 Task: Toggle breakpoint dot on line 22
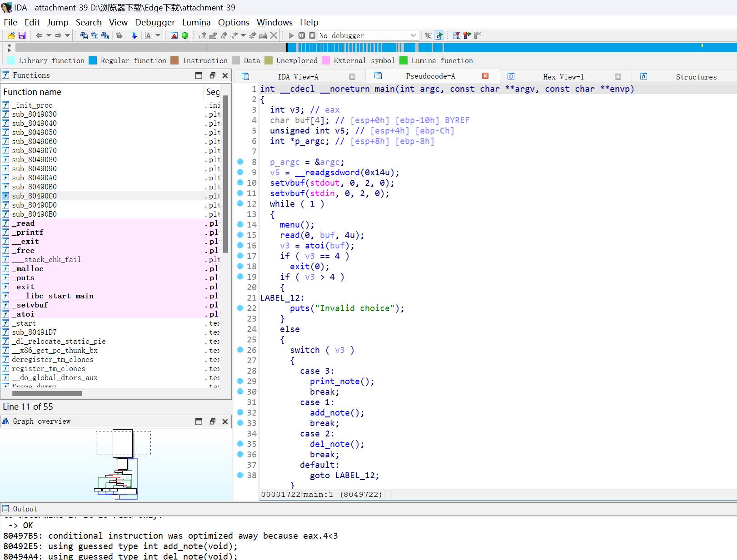(240, 308)
